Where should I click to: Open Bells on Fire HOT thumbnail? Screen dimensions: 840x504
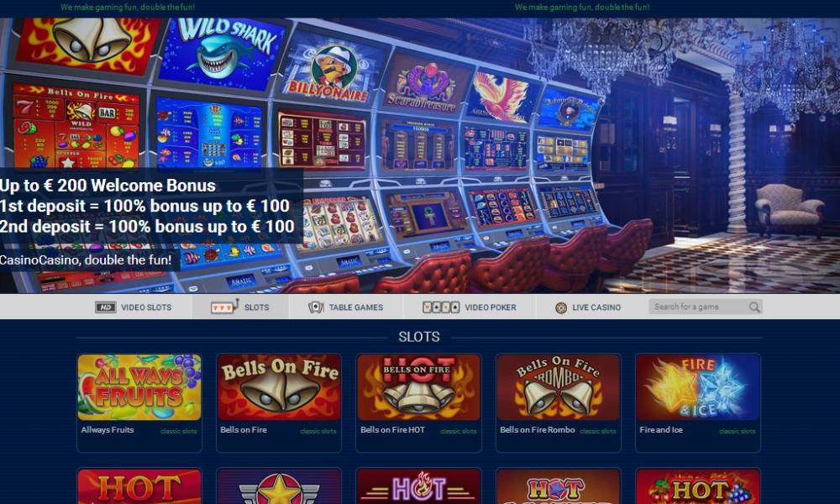(419, 386)
